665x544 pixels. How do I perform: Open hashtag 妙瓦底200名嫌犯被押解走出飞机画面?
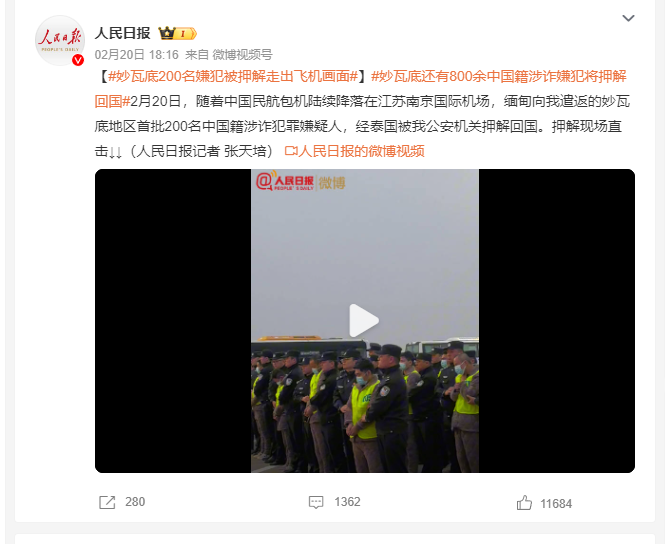tap(233, 76)
